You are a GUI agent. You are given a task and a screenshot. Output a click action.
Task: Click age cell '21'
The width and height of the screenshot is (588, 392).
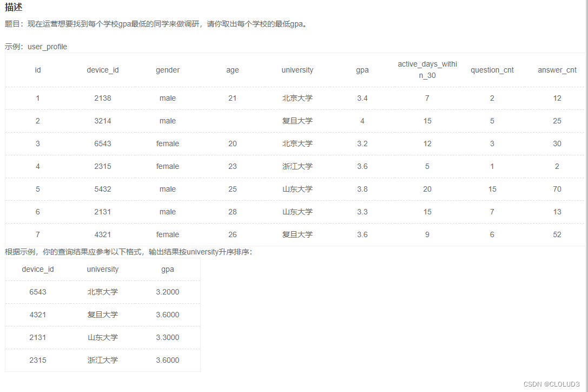click(x=233, y=98)
